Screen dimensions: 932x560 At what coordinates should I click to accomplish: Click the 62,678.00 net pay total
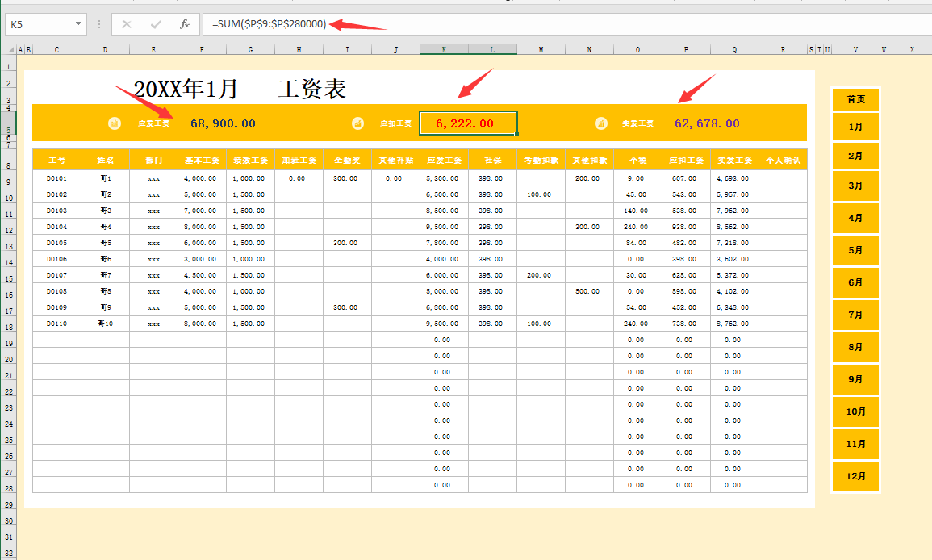tap(708, 123)
